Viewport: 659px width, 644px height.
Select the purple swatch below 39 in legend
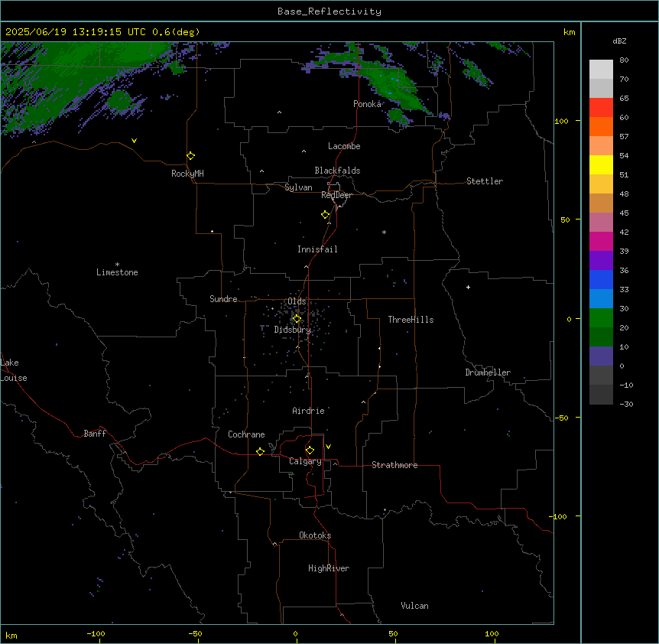[x=601, y=261]
